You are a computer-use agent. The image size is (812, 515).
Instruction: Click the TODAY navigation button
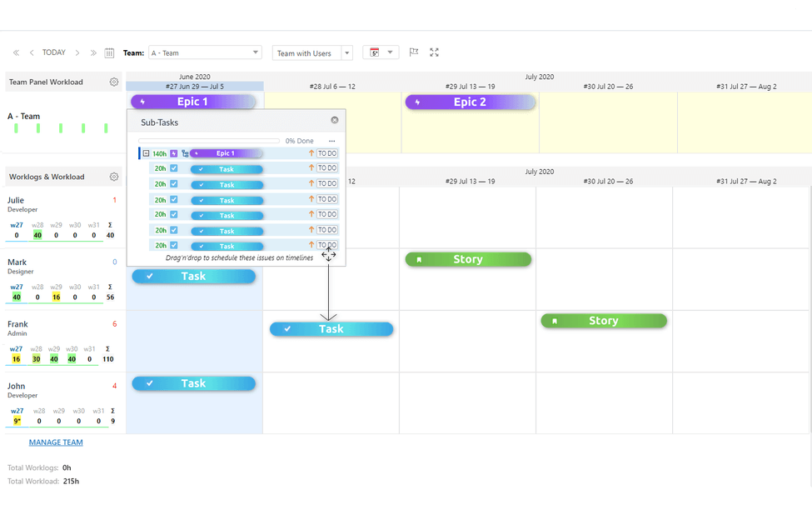[53, 52]
